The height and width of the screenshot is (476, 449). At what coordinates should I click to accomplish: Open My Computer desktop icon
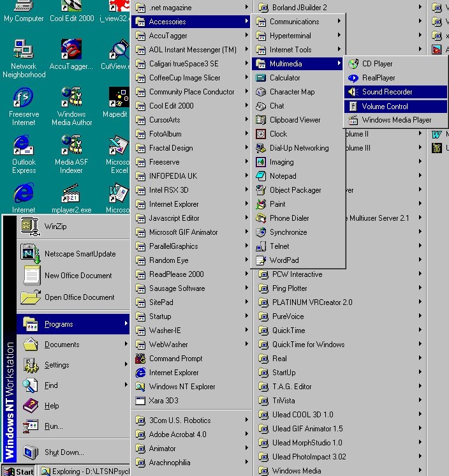click(x=24, y=8)
